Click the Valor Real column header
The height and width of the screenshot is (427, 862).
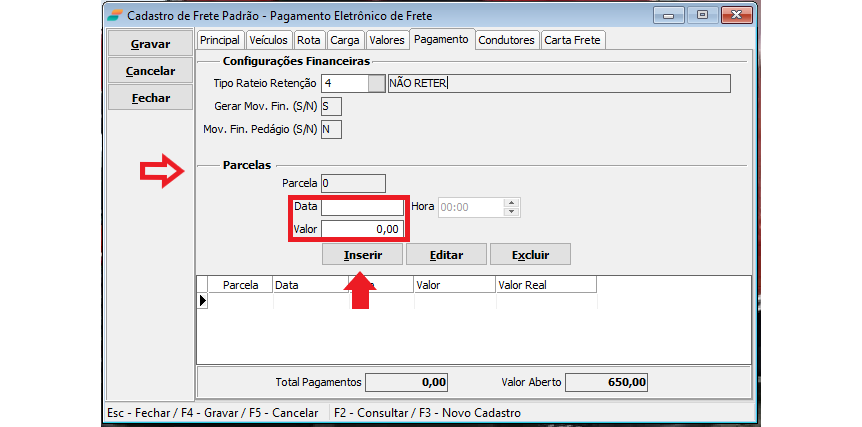click(x=545, y=285)
